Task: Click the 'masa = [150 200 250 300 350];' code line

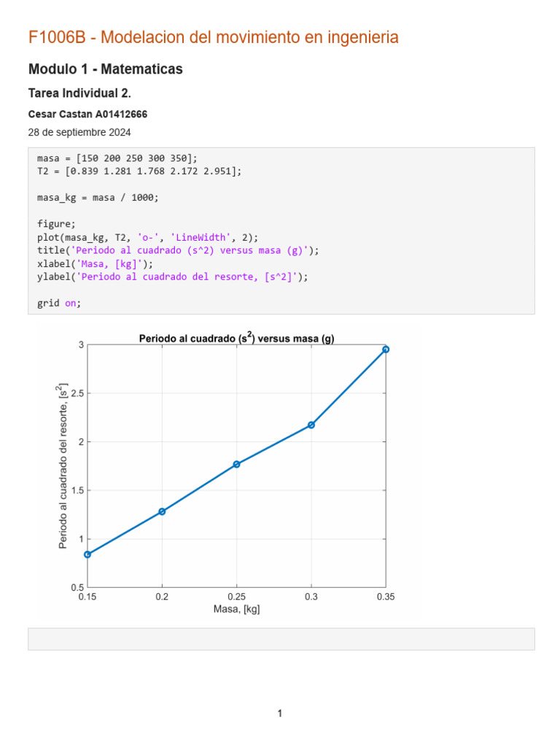Action: coord(117,158)
